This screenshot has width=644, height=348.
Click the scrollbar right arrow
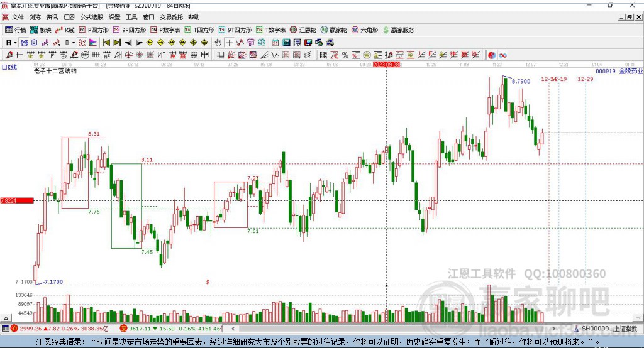(553, 329)
